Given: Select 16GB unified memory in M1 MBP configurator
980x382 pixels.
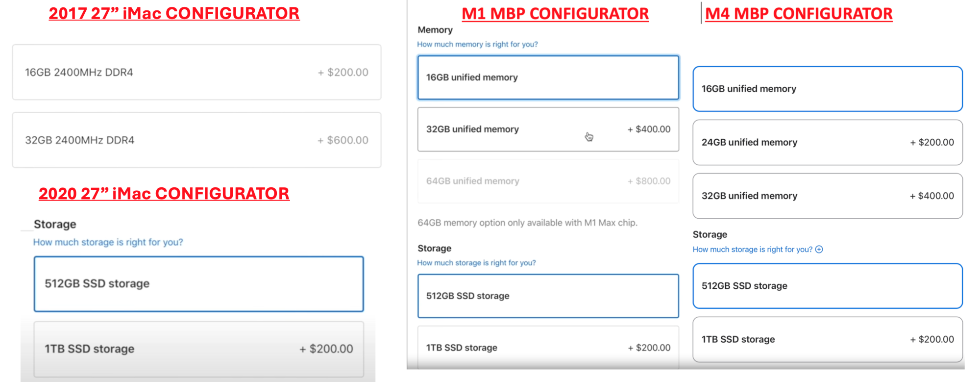Looking at the screenshot, I should click(548, 77).
